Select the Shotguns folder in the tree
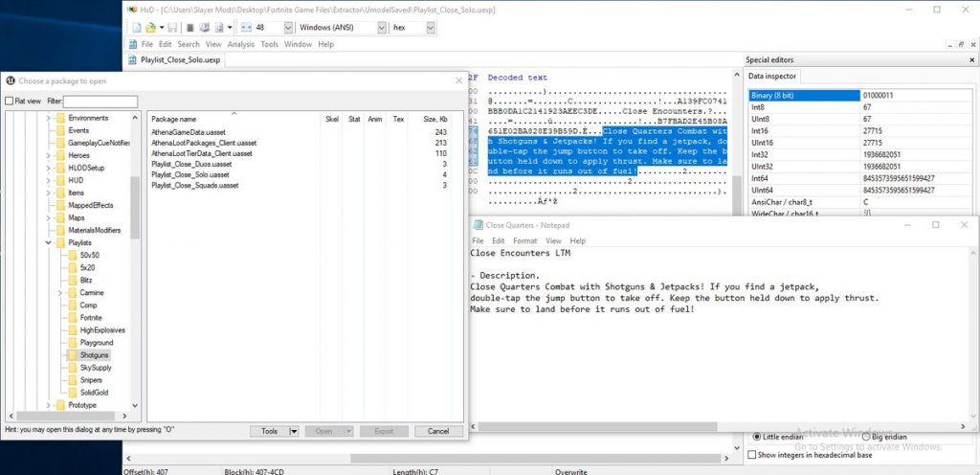 click(x=94, y=355)
